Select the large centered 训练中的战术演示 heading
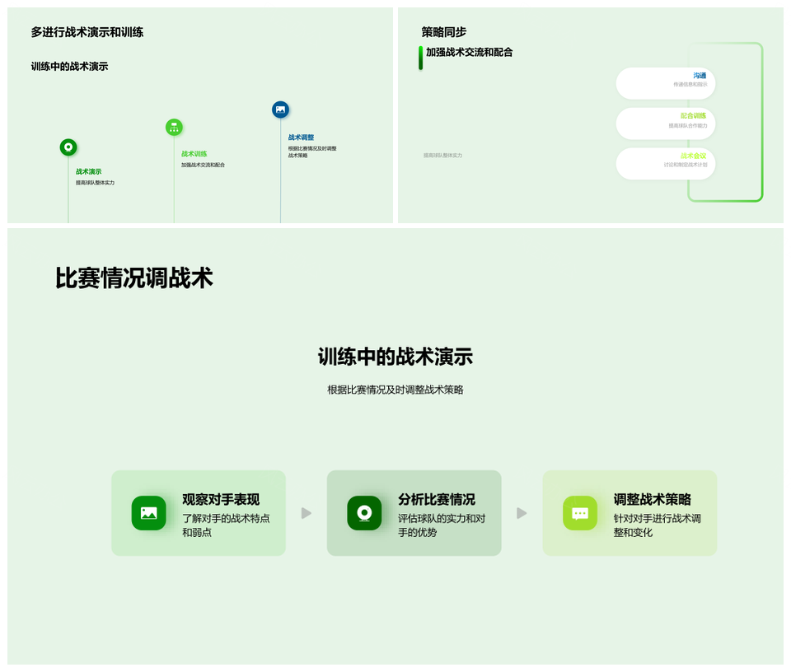The height and width of the screenshot is (672, 791). (x=395, y=357)
